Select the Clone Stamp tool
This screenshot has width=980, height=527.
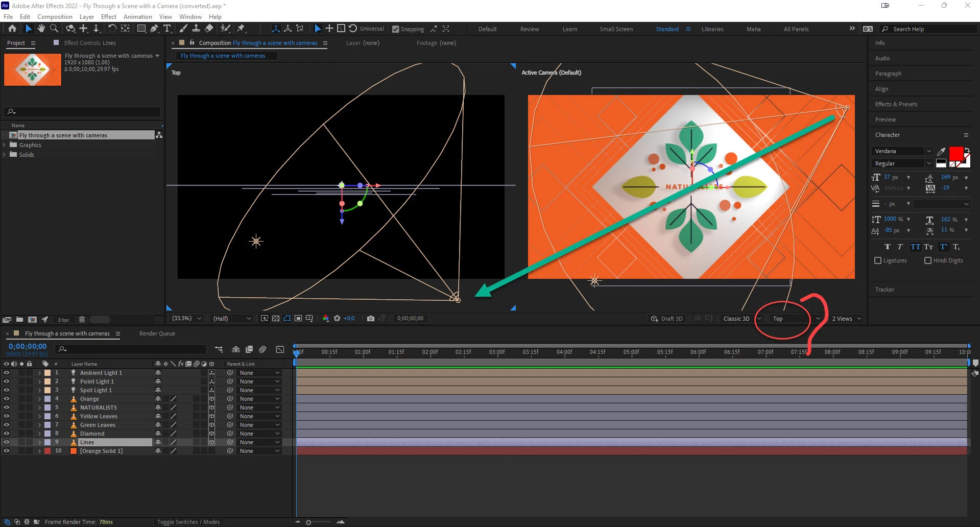coord(196,29)
